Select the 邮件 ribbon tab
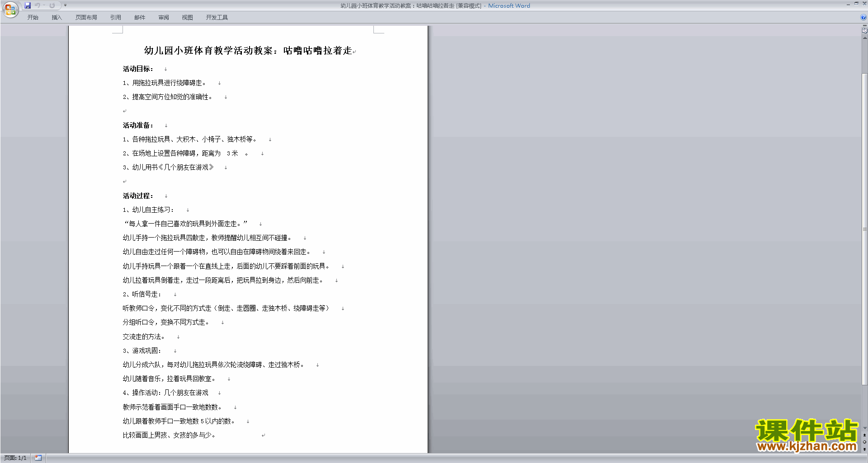Screen dimensions: 868x463 [140, 18]
